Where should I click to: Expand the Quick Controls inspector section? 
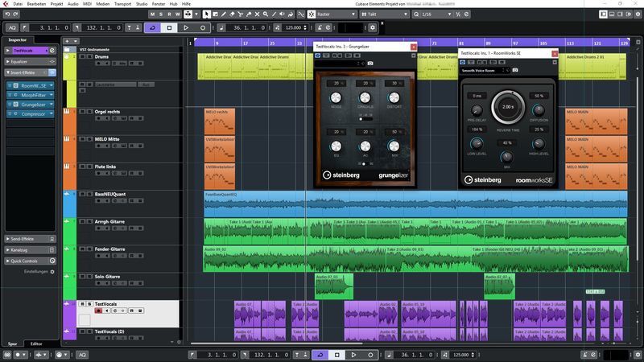point(26,261)
